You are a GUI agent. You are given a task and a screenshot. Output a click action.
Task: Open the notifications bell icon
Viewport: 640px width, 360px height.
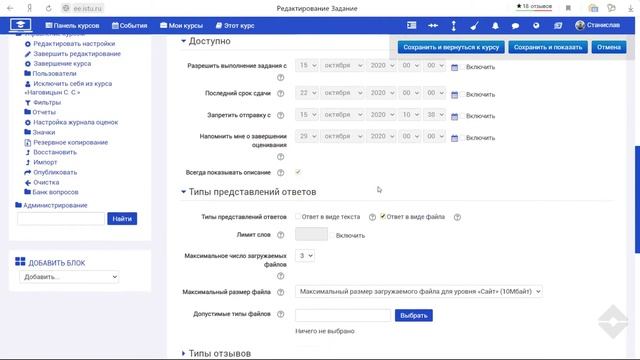point(495,26)
